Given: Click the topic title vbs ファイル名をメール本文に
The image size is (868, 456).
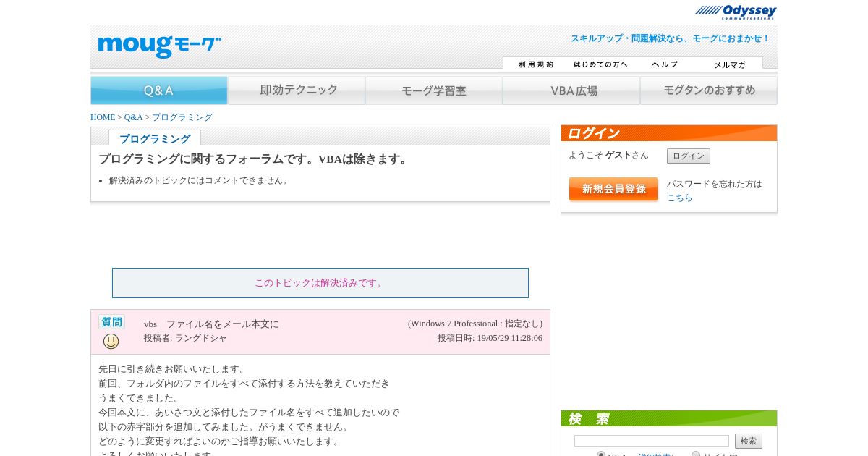Looking at the screenshot, I should click(x=211, y=324).
